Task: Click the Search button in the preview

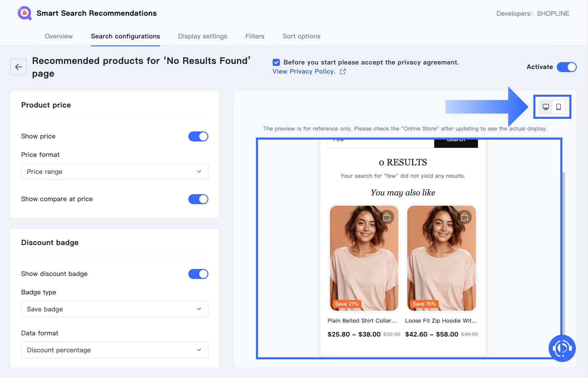Action: click(x=456, y=143)
